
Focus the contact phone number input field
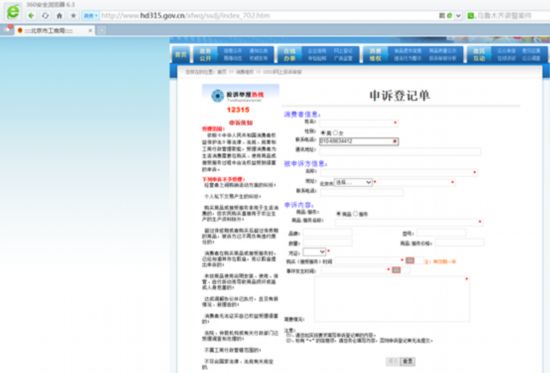pyautogui.click(x=359, y=141)
